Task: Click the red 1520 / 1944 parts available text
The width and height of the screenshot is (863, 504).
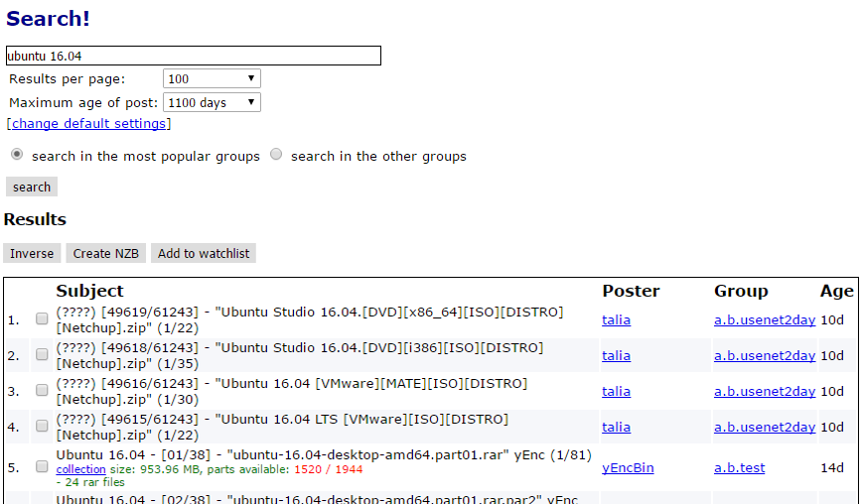Action: [x=328, y=469]
